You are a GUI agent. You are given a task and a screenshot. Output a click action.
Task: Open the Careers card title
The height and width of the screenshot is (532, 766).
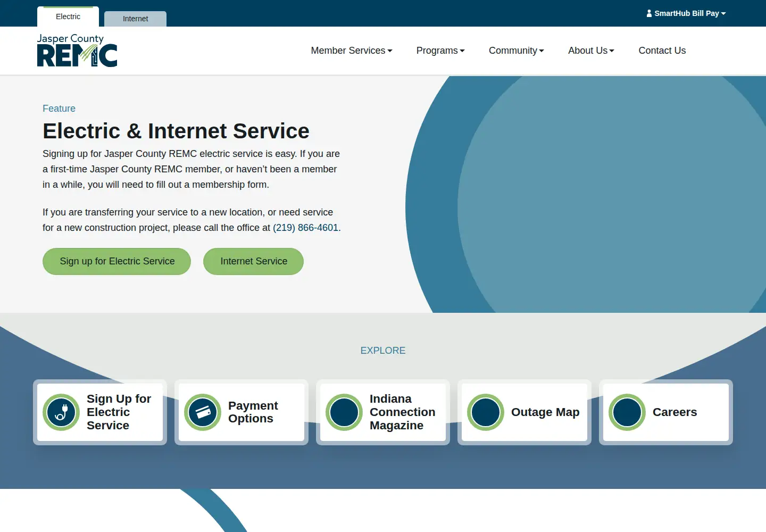pos(675,412)
